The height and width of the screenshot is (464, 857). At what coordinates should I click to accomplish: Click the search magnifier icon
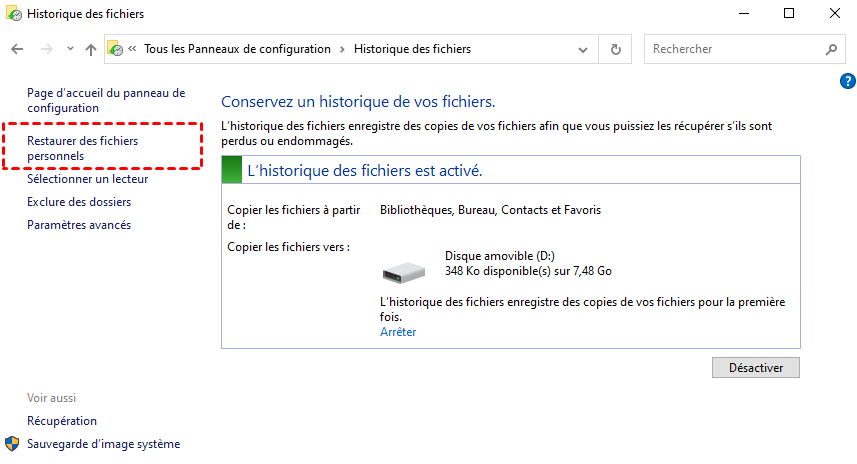(x=831, y=49)
